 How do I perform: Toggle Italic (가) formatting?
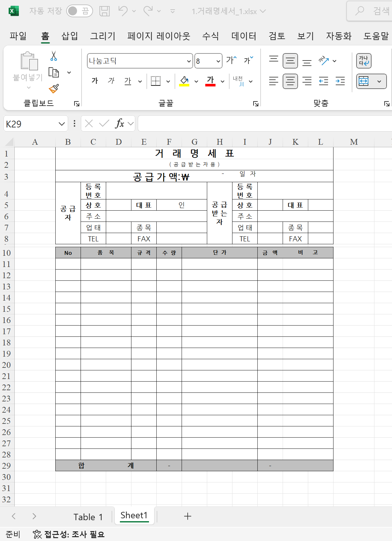(111, 81)
